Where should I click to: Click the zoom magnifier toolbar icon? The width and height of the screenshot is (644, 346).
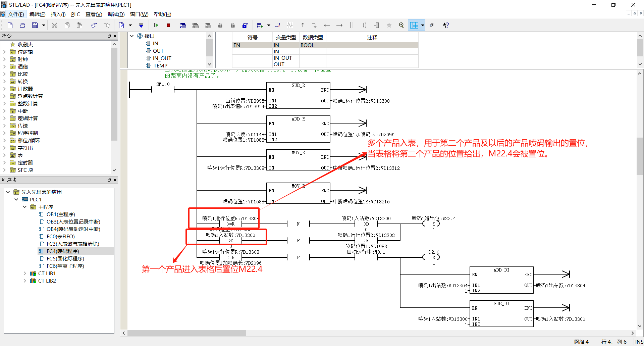point(401,25)
